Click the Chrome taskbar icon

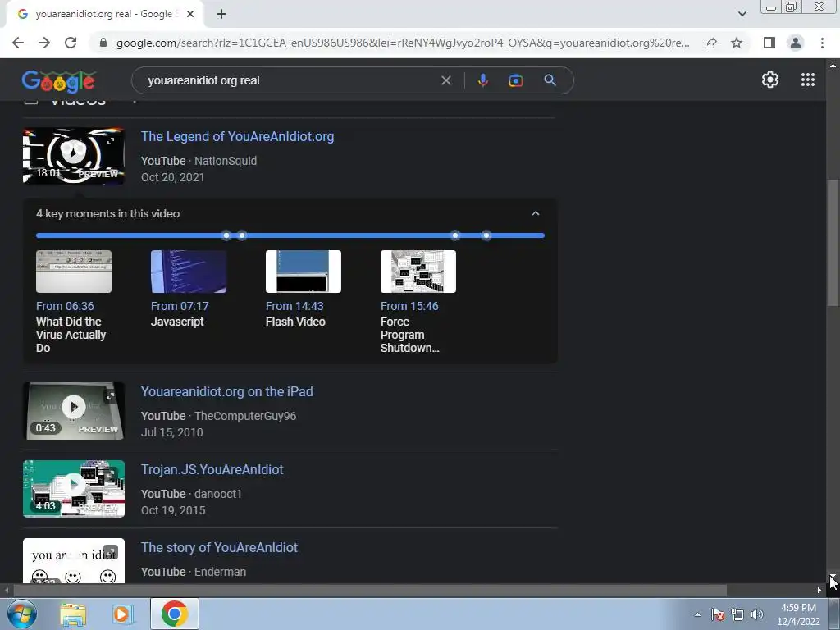pos(174,614)
